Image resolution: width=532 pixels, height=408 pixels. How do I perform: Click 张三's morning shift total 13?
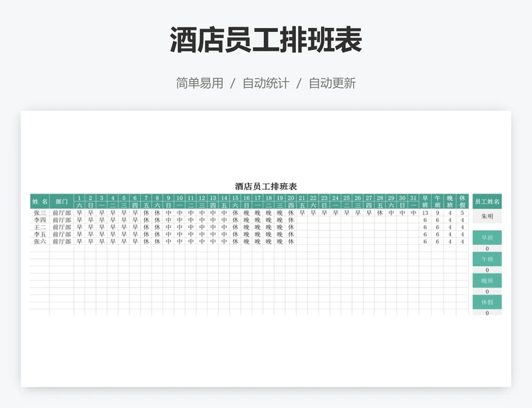pos(425,213)
